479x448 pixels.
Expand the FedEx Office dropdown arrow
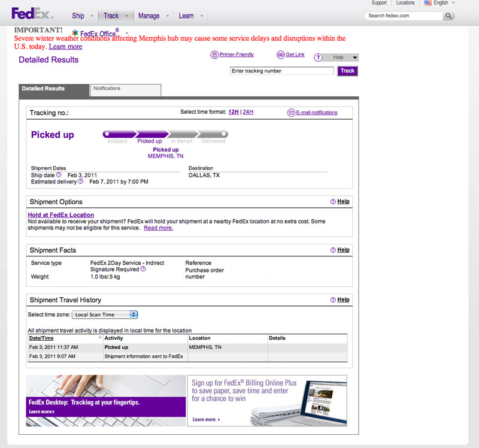(127, 33)
